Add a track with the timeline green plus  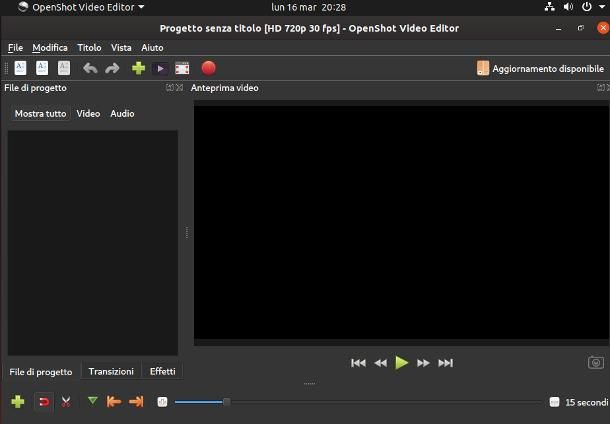tap(18, 401)
